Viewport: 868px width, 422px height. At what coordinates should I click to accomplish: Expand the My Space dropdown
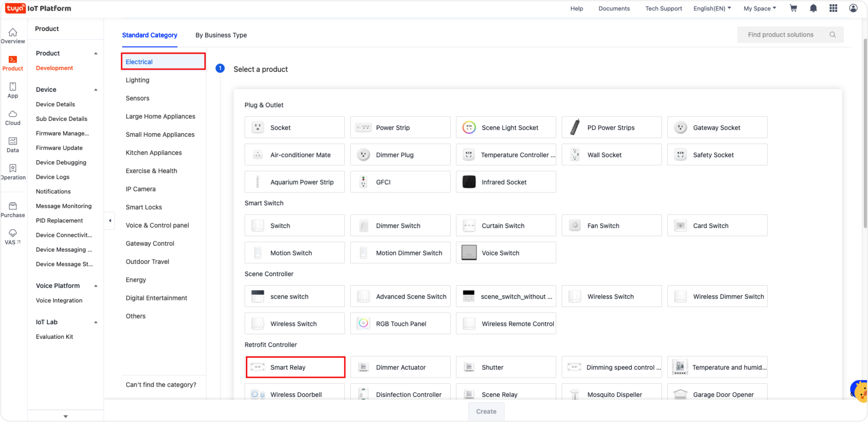[x=759, y=8]
